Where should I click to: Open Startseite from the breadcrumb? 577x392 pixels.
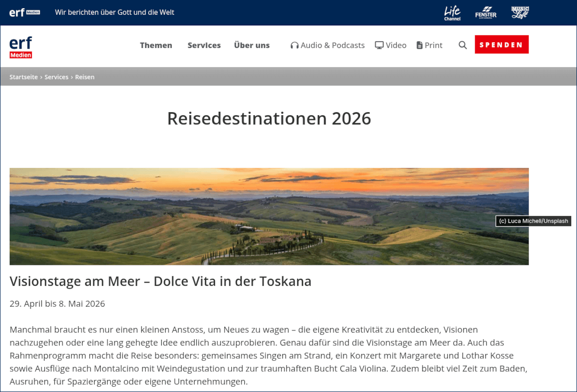23,77
